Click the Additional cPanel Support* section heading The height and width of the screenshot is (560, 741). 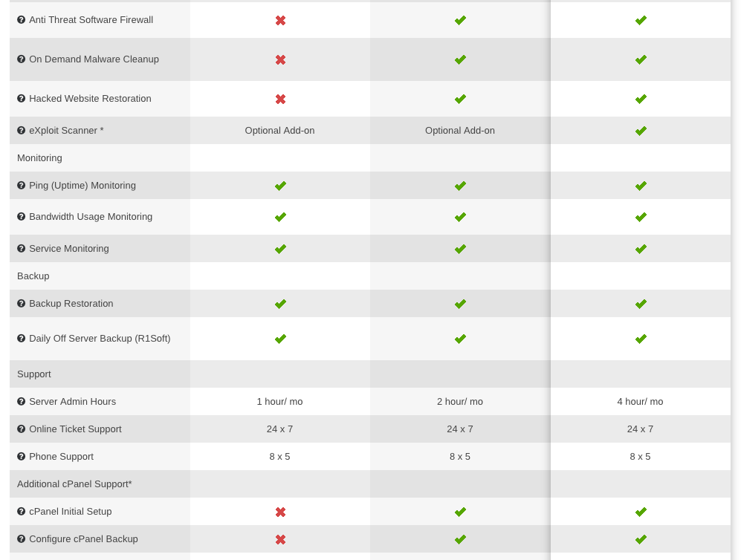pos(74,484)
